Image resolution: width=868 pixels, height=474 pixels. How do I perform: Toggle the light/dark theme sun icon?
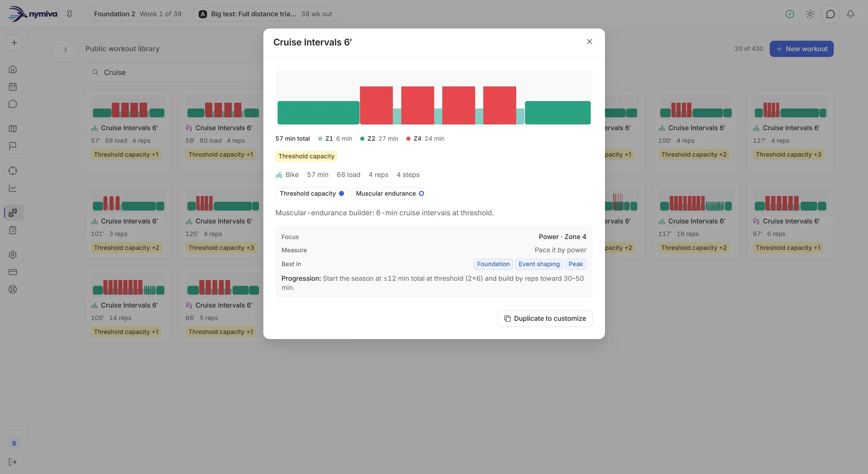tap(810, 14)
